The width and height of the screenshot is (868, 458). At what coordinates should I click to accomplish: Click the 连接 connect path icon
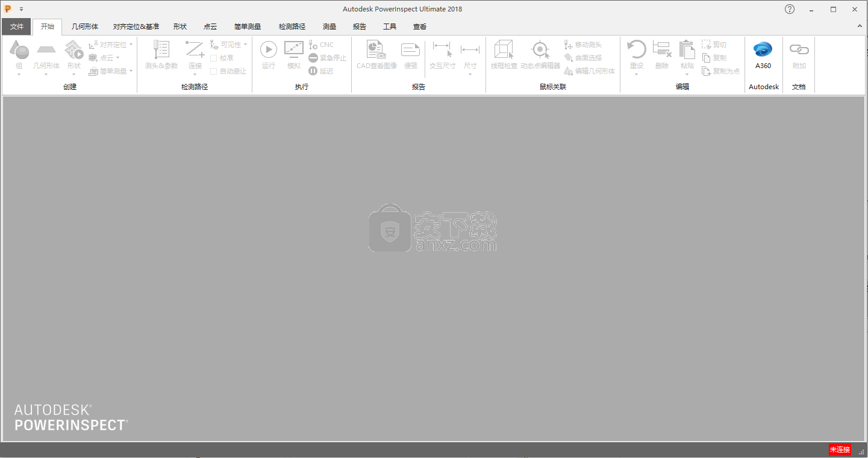[x=195, y=49]
